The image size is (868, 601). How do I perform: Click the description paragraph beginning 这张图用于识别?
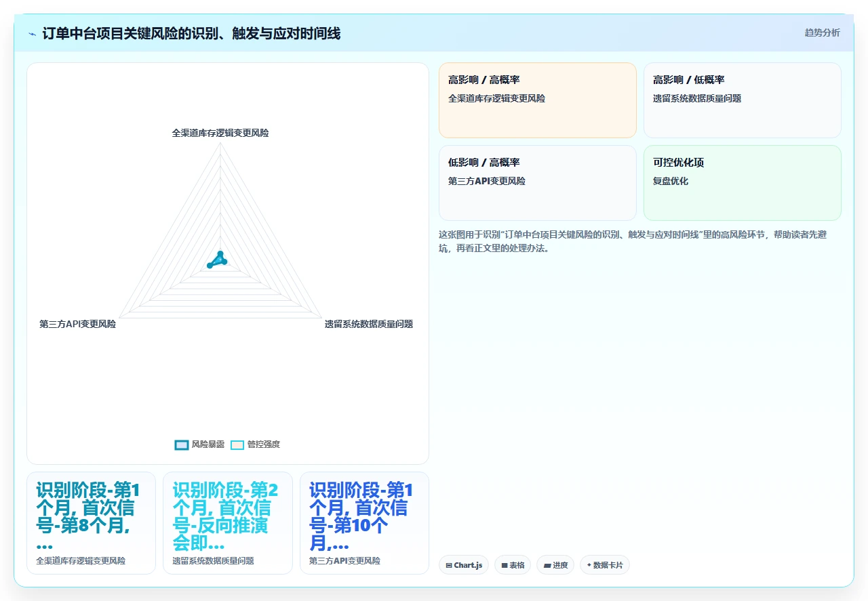pyautogui.click(x=633, y=241)
